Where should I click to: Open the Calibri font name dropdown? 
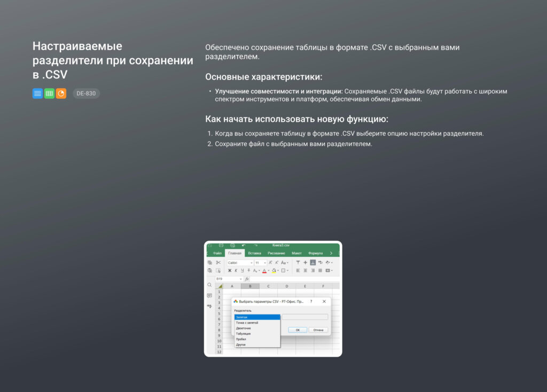click(x=240, y=263)
